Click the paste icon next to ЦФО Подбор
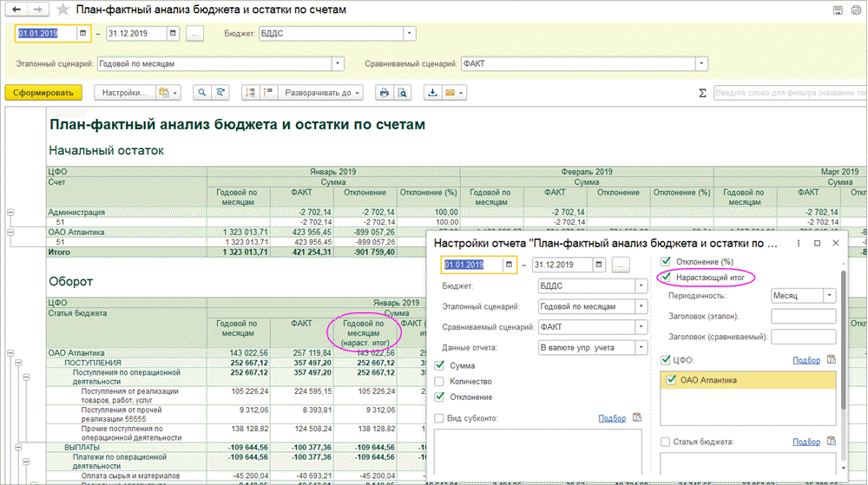This screenshot has width=868, height=485. [832, 360]
